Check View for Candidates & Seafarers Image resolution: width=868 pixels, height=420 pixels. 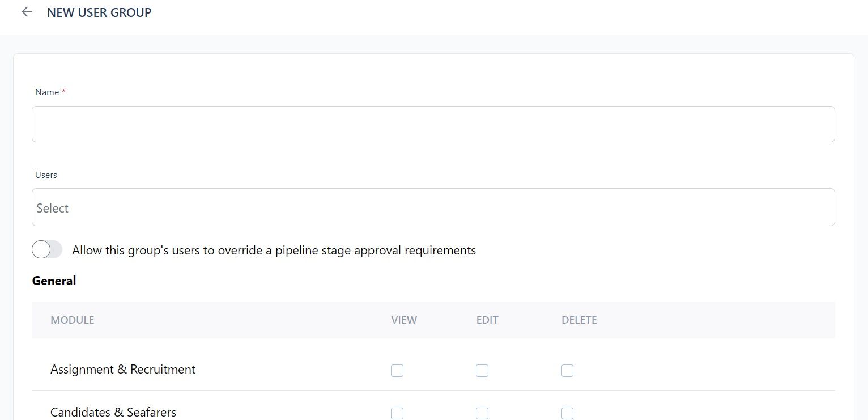point(397,413)
